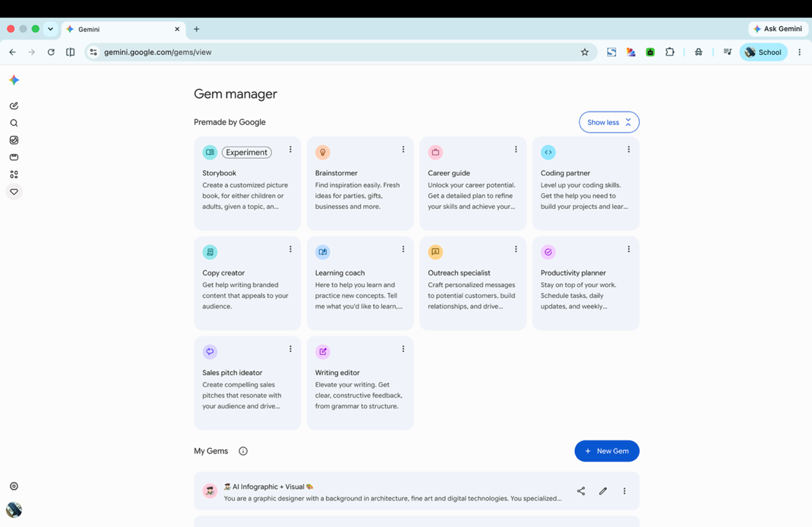
Task: Expand the tab search dropdown arrow
Action: (50, 29)
